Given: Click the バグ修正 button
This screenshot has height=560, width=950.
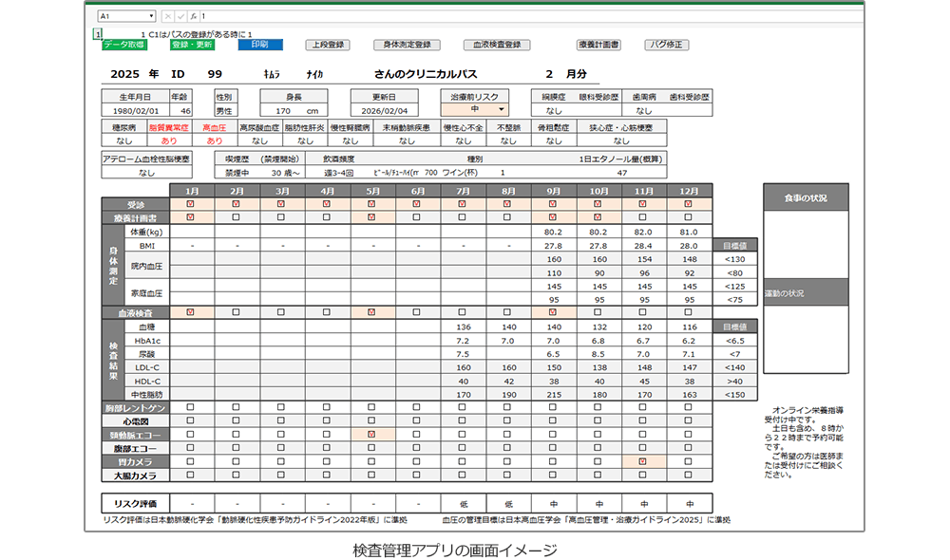Looking at the screenshot, I should (x=667, y=45).
